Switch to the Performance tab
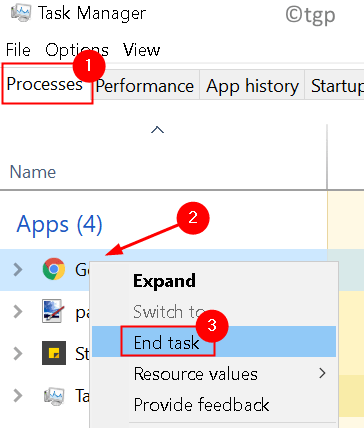 click(145, 86)
